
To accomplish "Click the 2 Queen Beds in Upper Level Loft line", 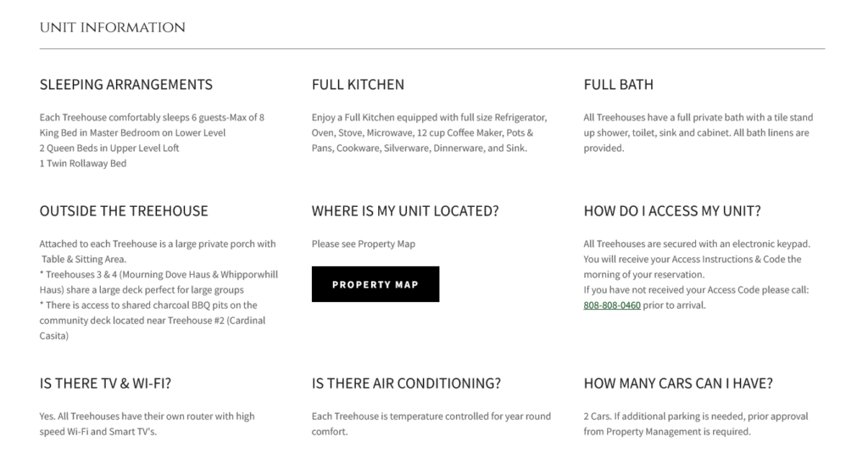I will click(109, 148).
